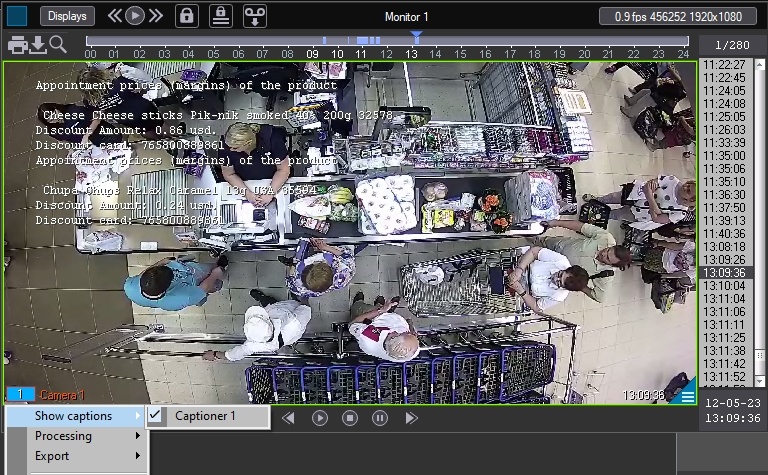The height and width of the screenshot is (475, 768).
Task: Open the Displays button
Action: click(x=67, y=16)
